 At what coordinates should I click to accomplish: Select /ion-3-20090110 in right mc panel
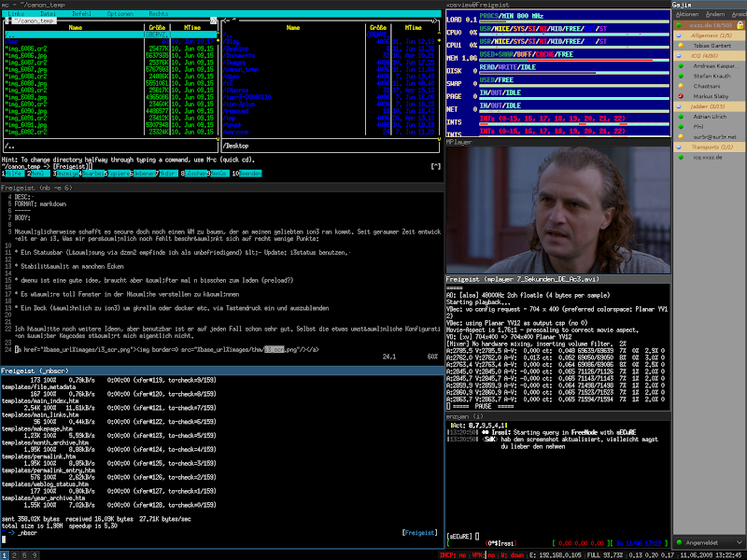tap(247, 97)
